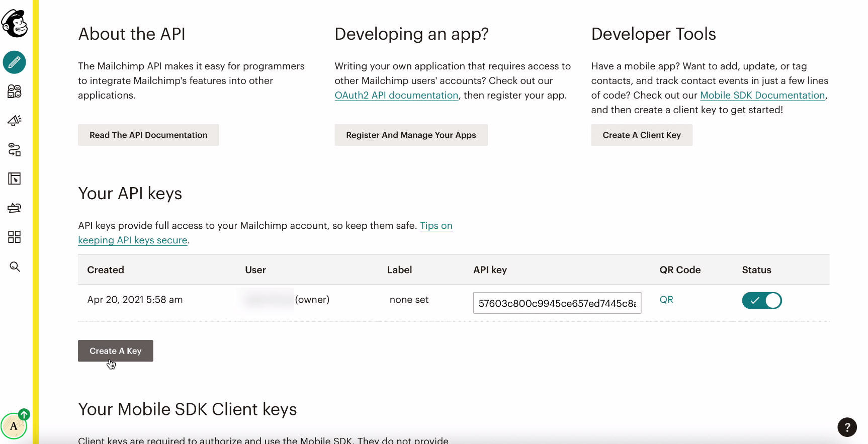Viewport: 868px width, 444px height.
Task: Click the 'About the API' heading
Action: 132,34
